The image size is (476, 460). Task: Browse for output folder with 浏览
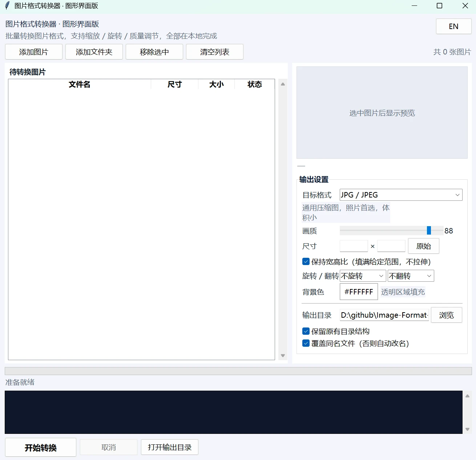pyautogui.click(x=447, y=315)
